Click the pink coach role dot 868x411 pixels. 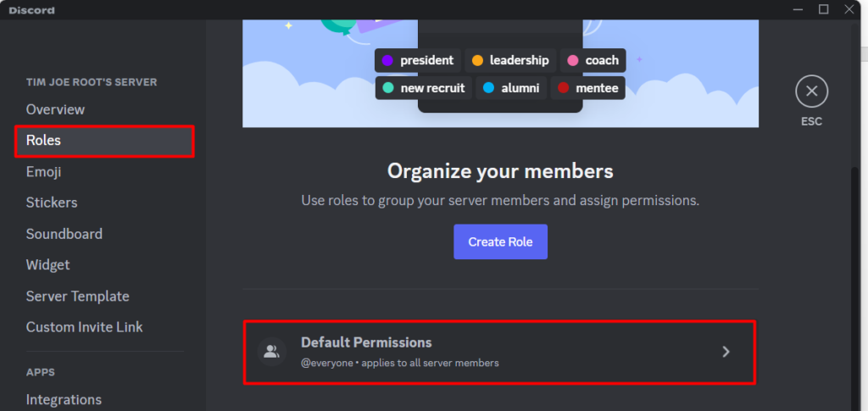(x=573, y=60)
